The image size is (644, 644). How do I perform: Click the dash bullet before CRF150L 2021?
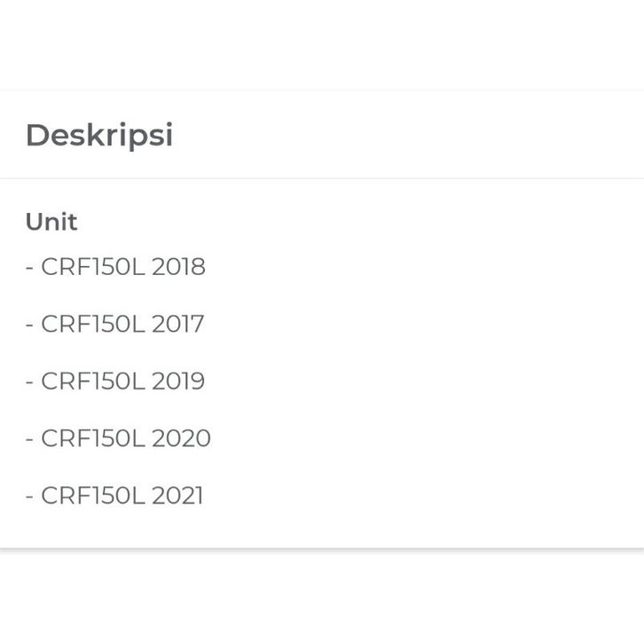coord(29,496)
